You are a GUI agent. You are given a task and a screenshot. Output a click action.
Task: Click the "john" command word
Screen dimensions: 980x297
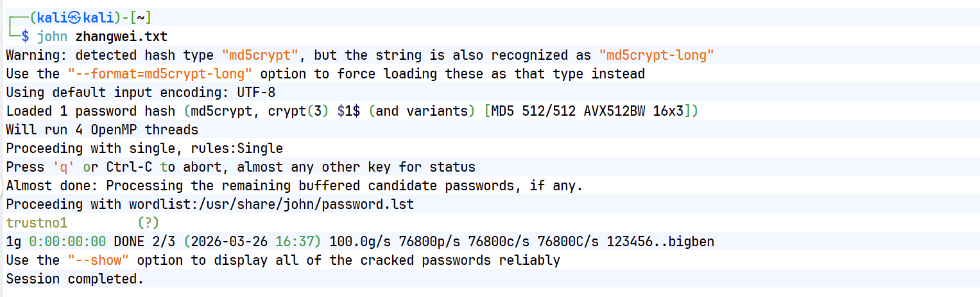point(51,36)
